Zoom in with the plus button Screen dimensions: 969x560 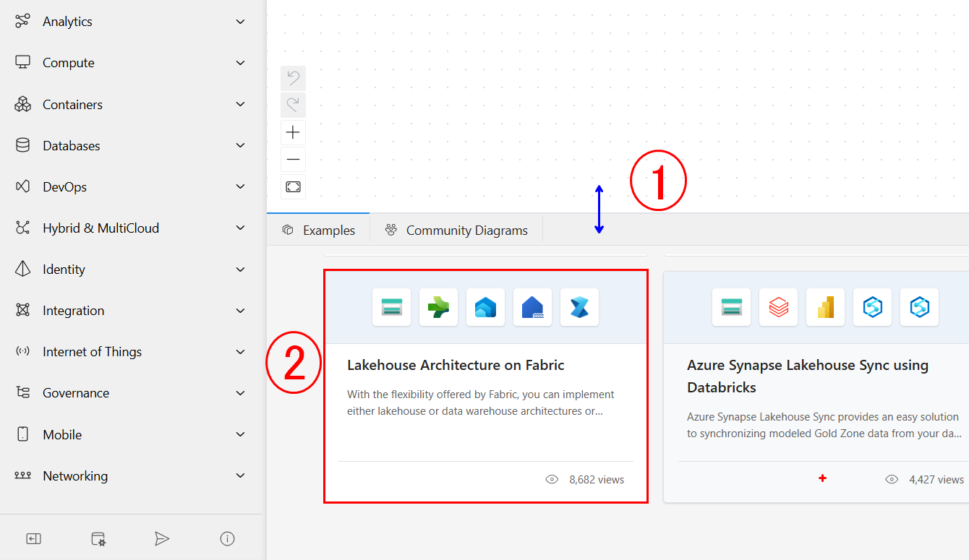tap(293, 133)
